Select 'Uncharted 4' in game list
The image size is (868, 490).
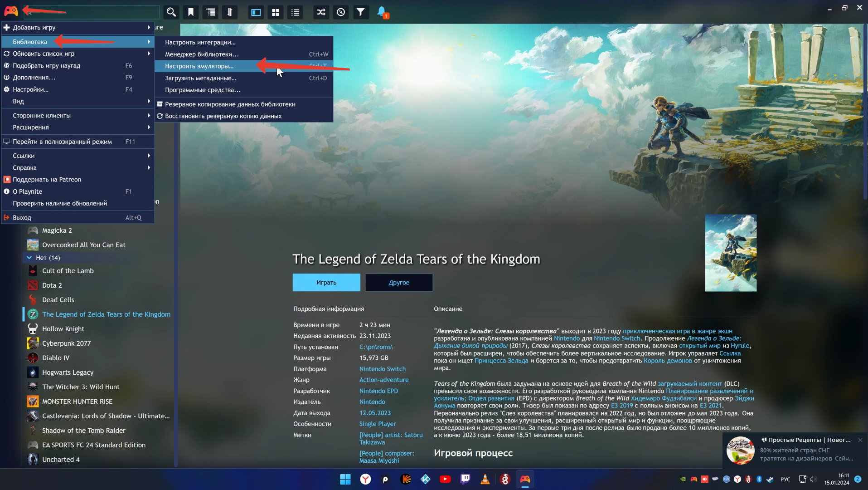click(61, 460)
